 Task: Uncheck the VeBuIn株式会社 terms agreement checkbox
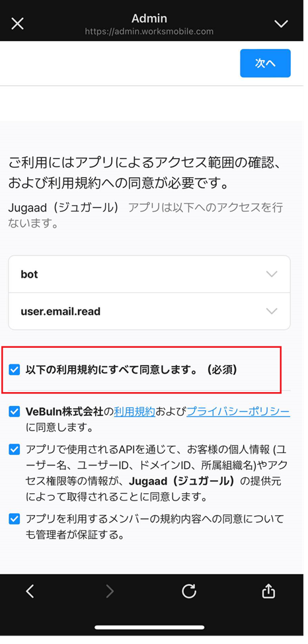coord(15,411)
